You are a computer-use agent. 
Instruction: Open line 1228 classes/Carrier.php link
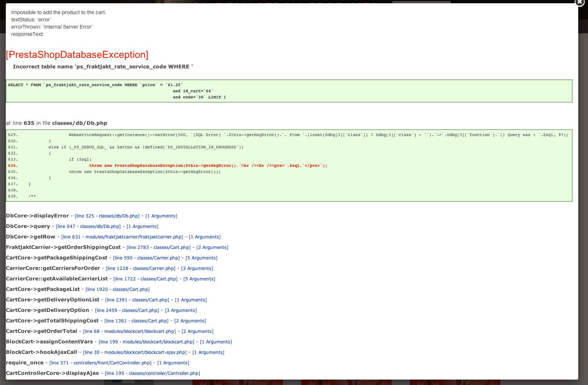[141, 268]
